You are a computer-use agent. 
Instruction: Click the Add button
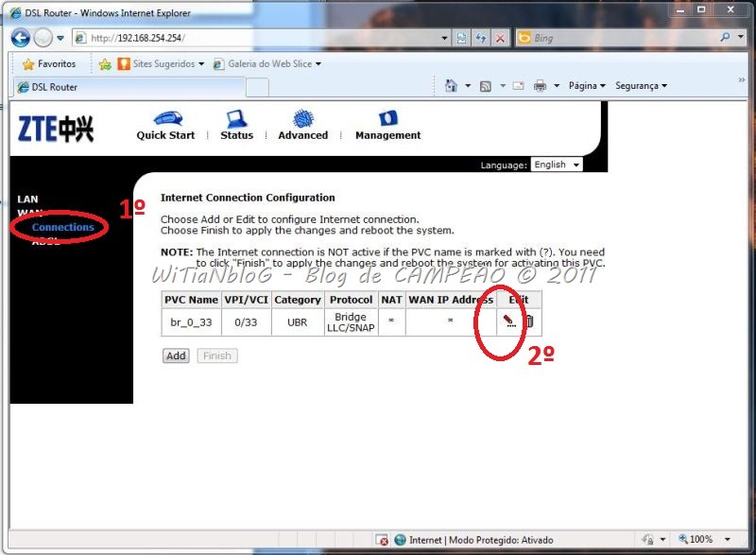coord(176,356)
